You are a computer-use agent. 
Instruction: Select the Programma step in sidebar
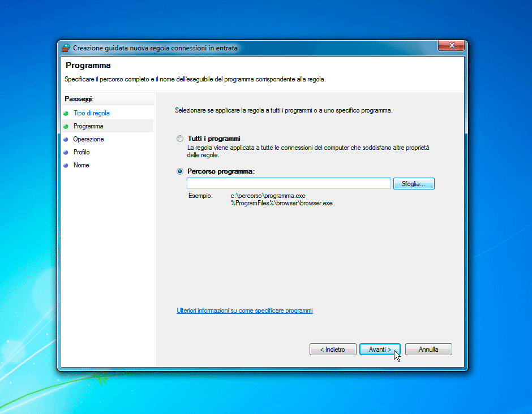[x=88, y=126]
